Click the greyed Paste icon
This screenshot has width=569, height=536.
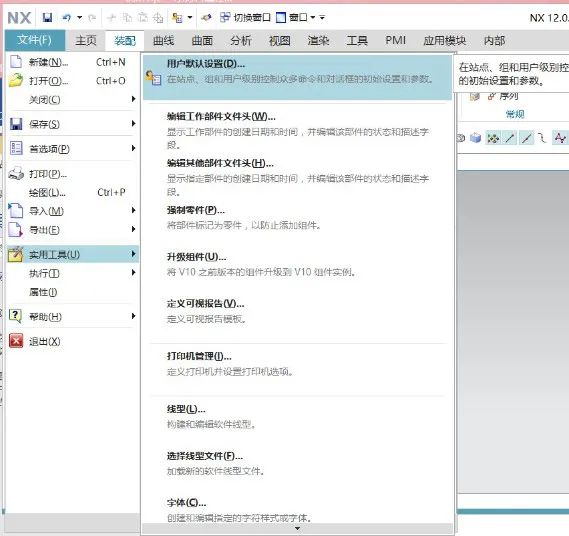point(143,17)
